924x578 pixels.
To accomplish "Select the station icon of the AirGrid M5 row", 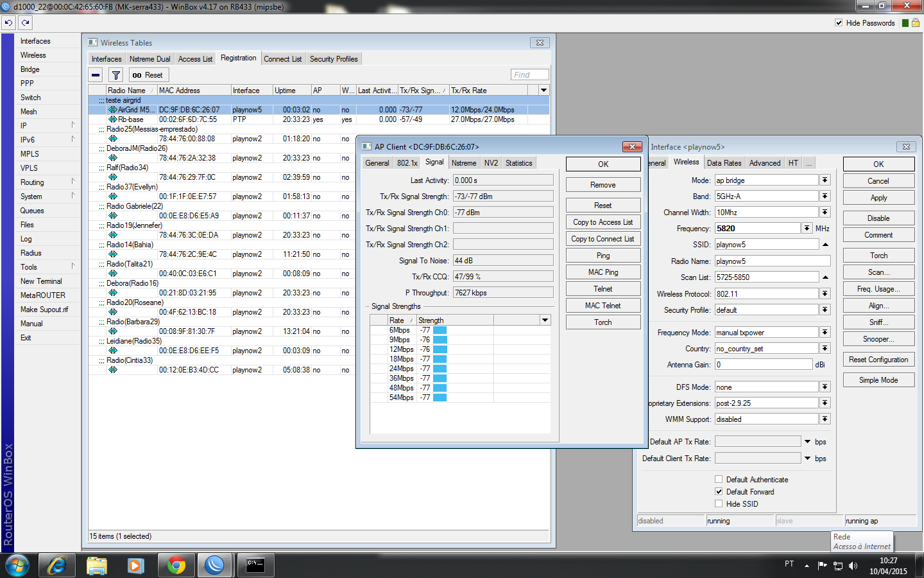I will 113,110.
